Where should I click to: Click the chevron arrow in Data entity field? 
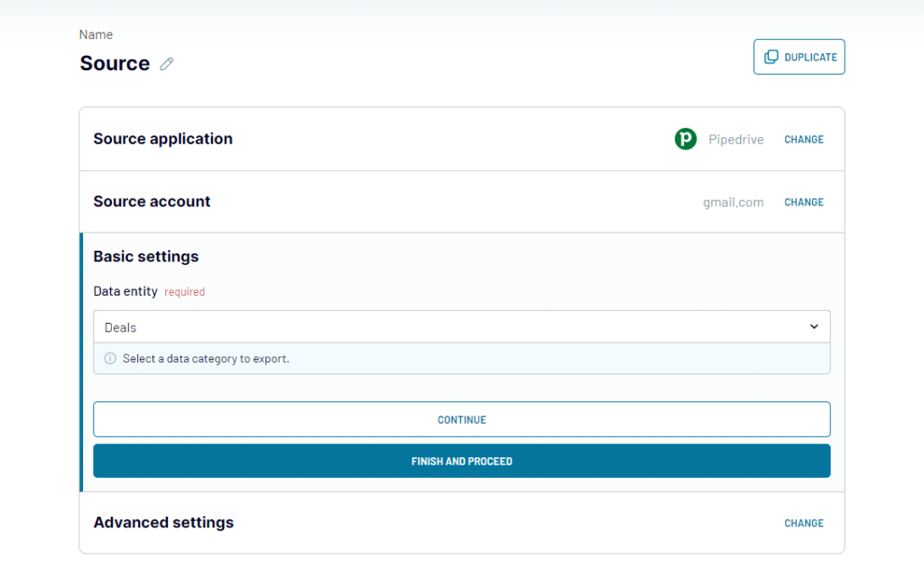(814, 327)
